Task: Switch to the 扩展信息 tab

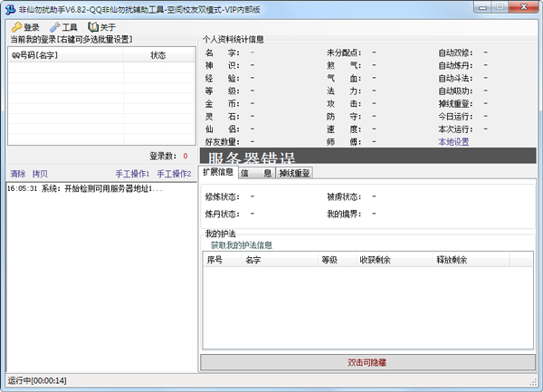Action: [x=218, y=172]
